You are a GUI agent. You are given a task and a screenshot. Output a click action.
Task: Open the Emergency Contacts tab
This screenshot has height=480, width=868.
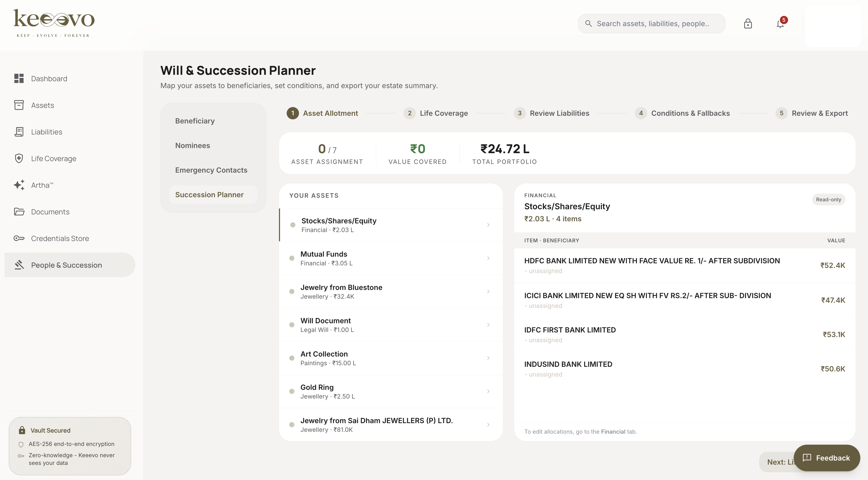click(x=213, y=170)
